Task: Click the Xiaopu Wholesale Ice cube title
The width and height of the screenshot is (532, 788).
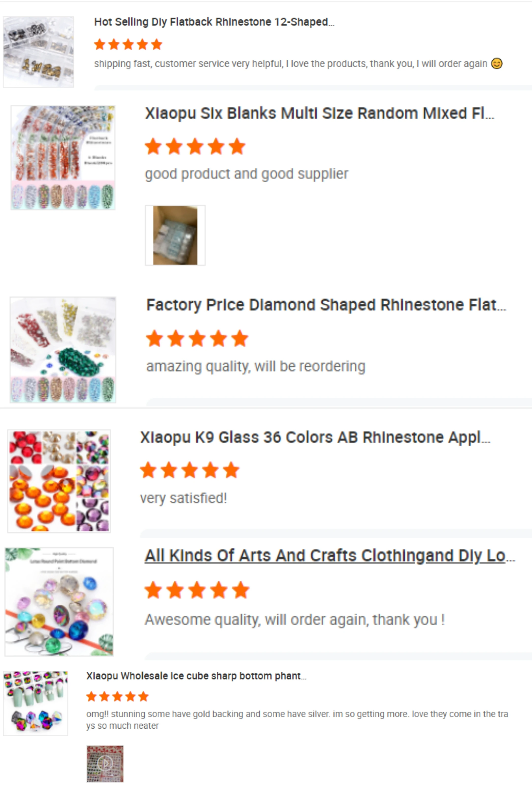Action: [x=196, y=676]
